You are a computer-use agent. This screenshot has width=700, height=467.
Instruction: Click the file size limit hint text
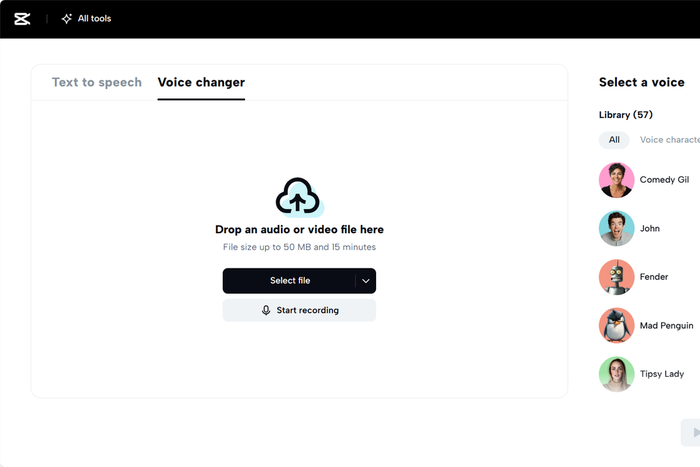(299, 247)
